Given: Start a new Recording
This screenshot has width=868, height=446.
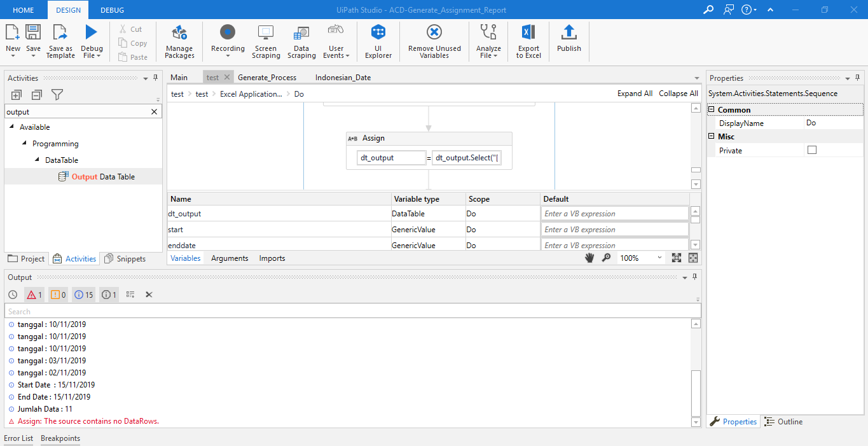Looking at the screenshot, I should coord(227,41).
